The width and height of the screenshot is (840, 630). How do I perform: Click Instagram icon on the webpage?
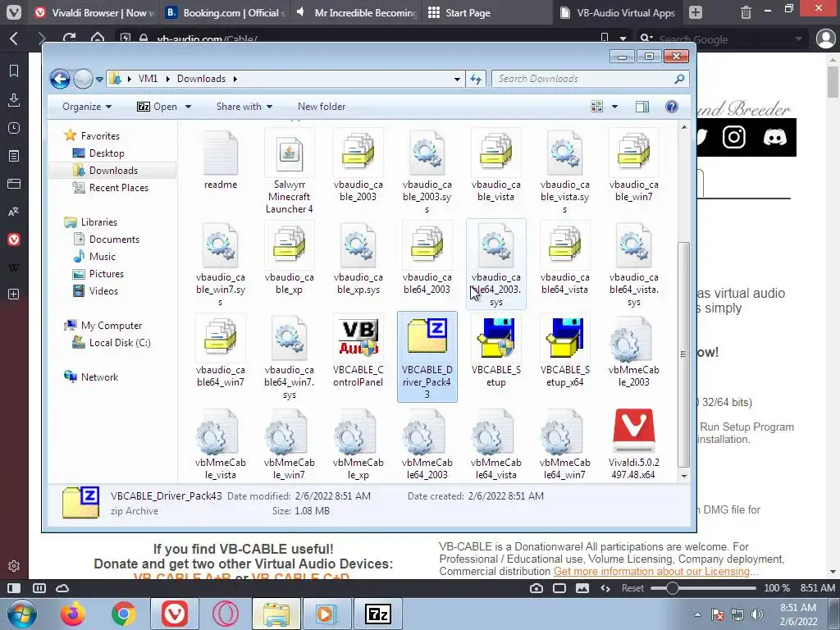[734, 137]
